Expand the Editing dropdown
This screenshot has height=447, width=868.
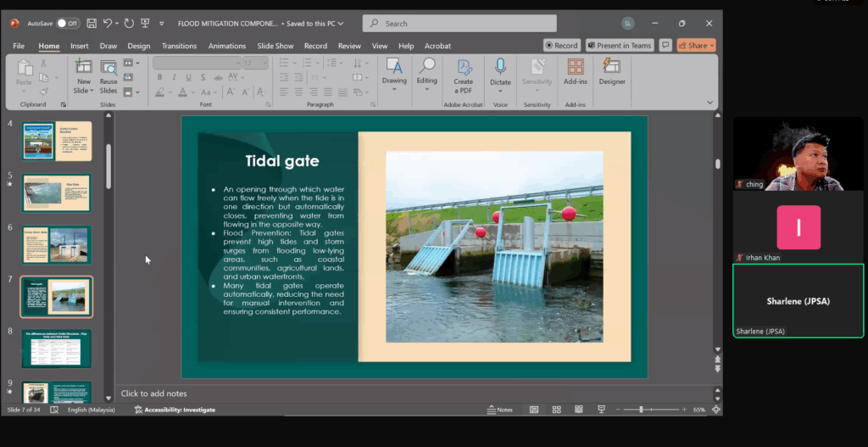tap(427, 88)
